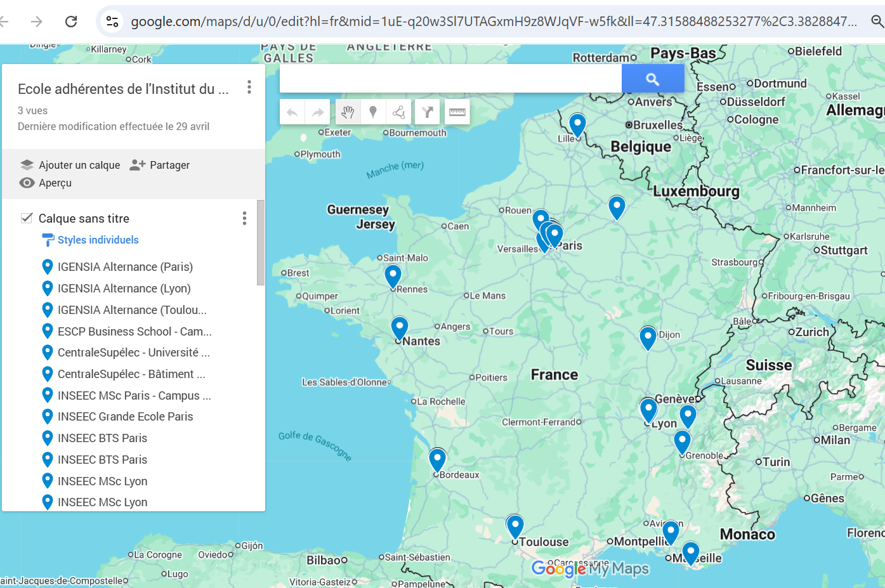The image size is (885, 588).
Task: Click the redo arrow in map toolbar
Action: coord(318,112)
